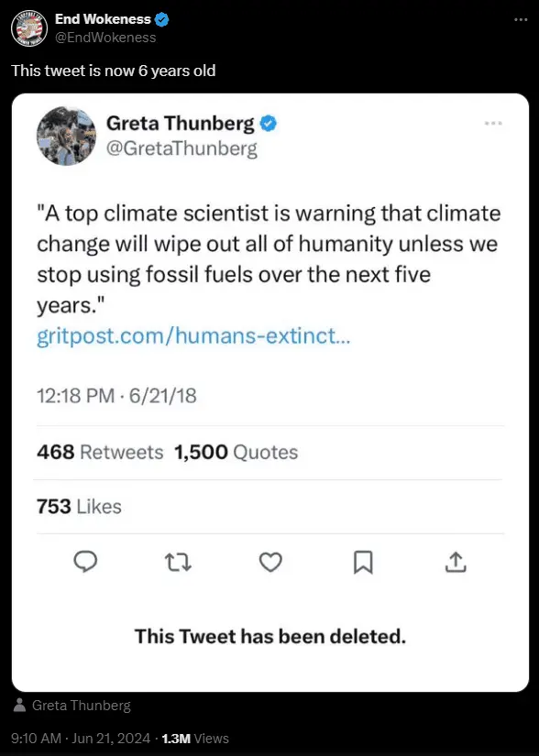Click the person icon next to bottom Greta Thunberg label
The height and width of the screenshot is (756, 539).
pyautogui.click(x=20, y=705)
